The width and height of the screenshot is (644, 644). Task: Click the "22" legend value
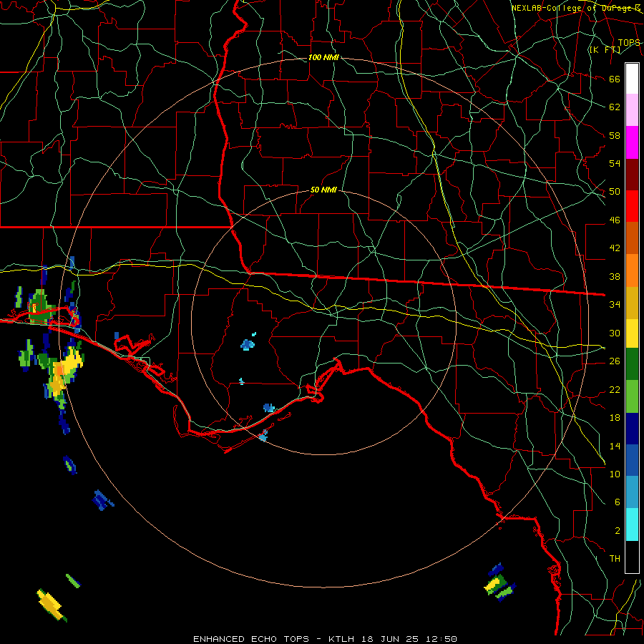[x=615, y=389]
